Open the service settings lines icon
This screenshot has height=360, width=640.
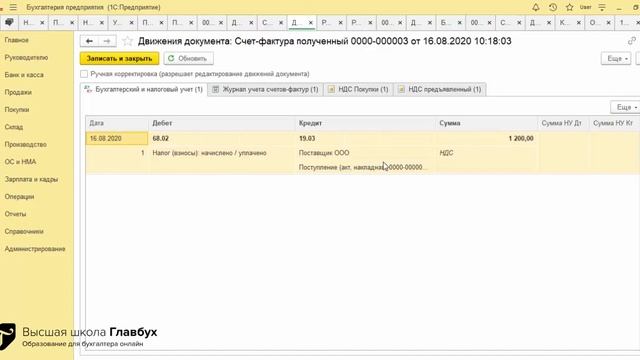pos(602,7)
